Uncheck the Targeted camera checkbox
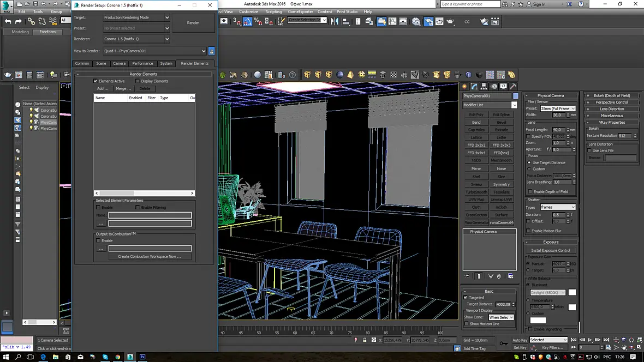The height and width of the screenshot is (362, 644). click(466, 298)
